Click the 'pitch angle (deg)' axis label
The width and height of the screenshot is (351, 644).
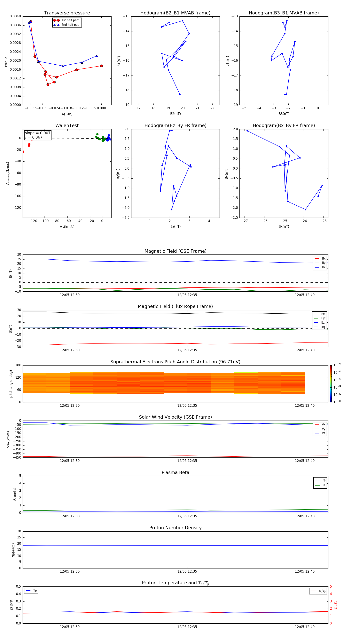11,384
